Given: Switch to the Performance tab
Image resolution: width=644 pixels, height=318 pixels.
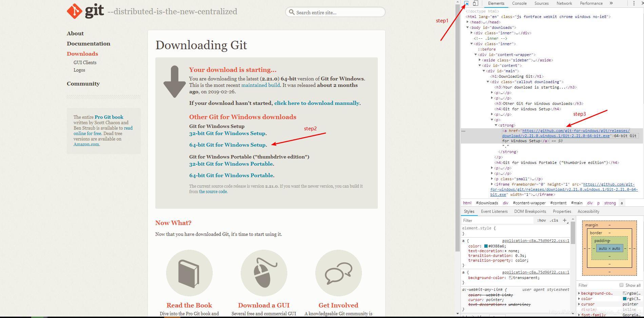Looking at the screenshot, I should tap(591, 3).
